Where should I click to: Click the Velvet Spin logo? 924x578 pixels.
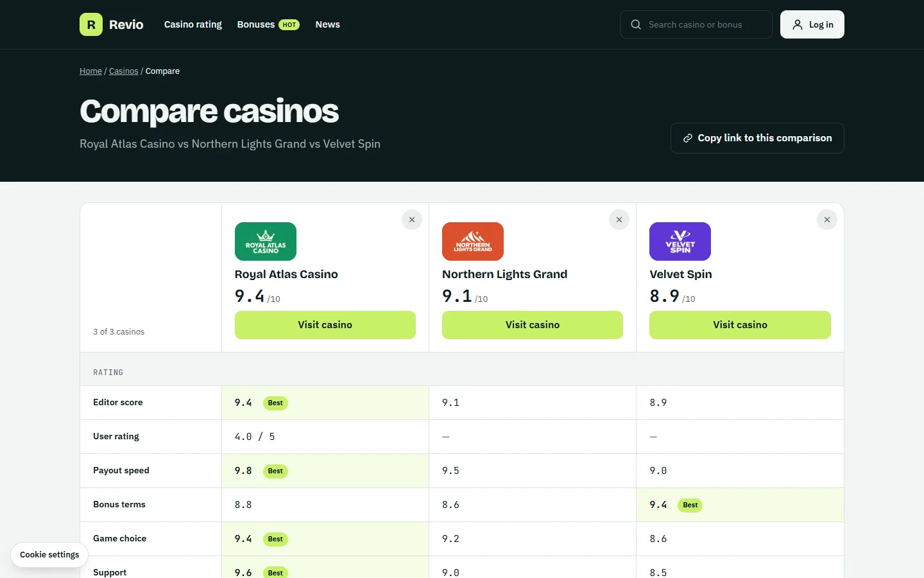click(680, 241)
